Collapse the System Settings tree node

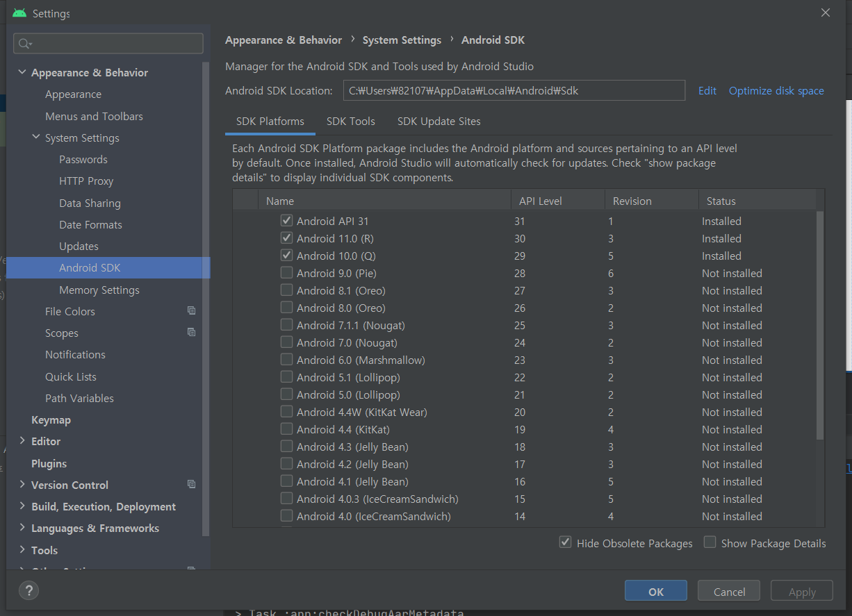(x=36, y=138)
